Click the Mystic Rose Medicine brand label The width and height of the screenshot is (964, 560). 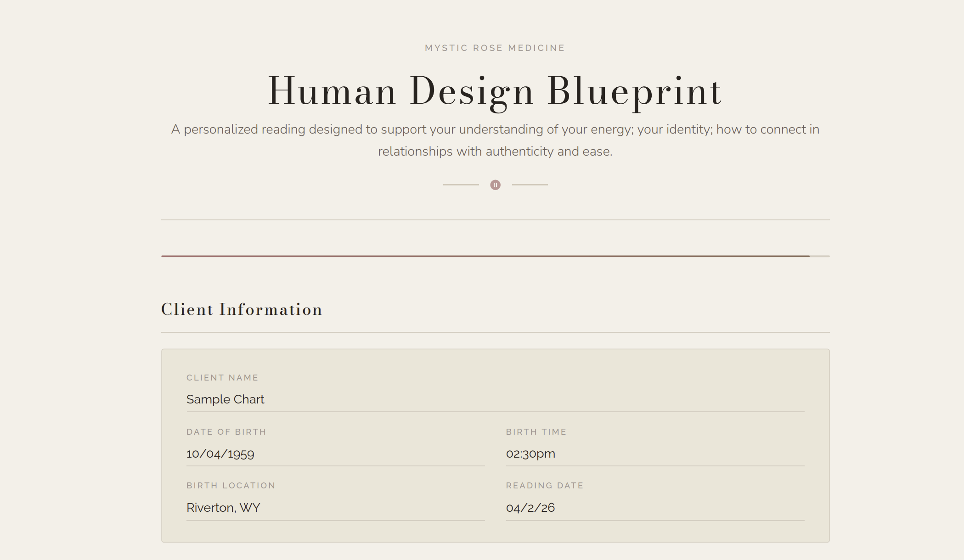494,47
